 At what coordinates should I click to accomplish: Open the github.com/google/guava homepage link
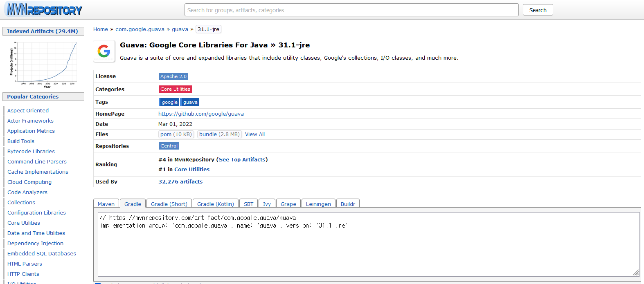pyautogui.click(x=201, y=114)
